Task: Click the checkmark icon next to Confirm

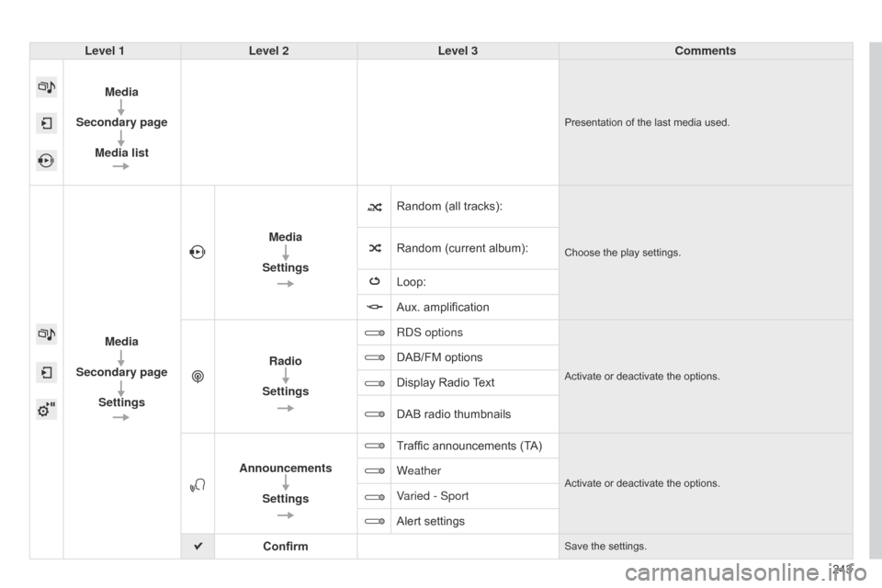Action: pos(198,547)
